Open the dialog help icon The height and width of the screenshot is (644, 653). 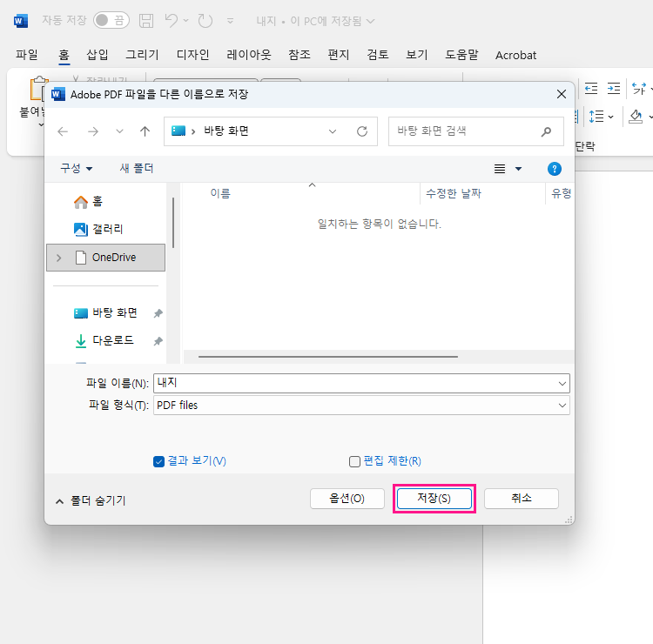(x=554, y=169)
